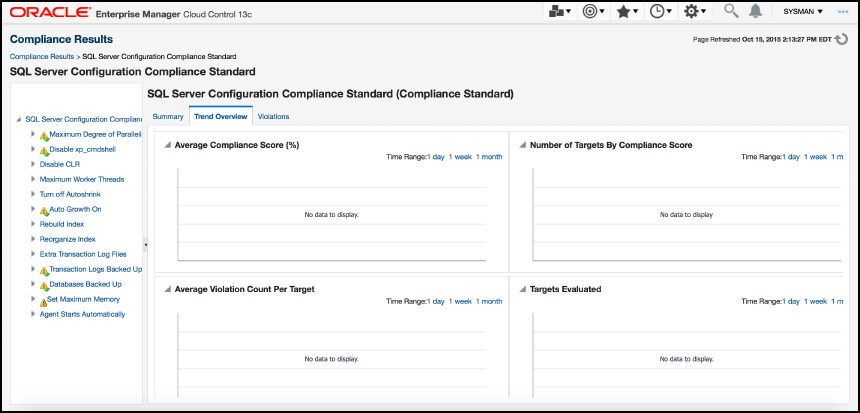The image size is (860, 413).
Task: Click the blue more options dots icon
Action: pyautogui.click(x=843, y=12)
